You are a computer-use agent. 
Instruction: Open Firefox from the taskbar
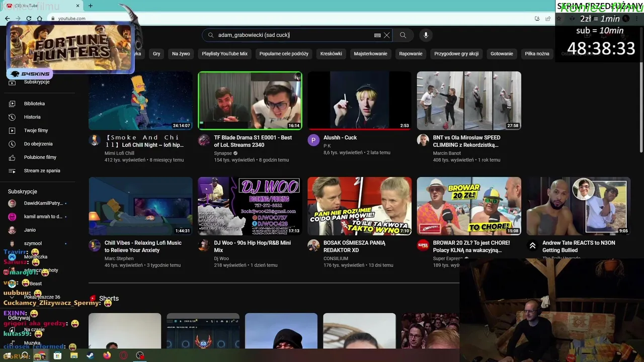[x=107, y=355]
